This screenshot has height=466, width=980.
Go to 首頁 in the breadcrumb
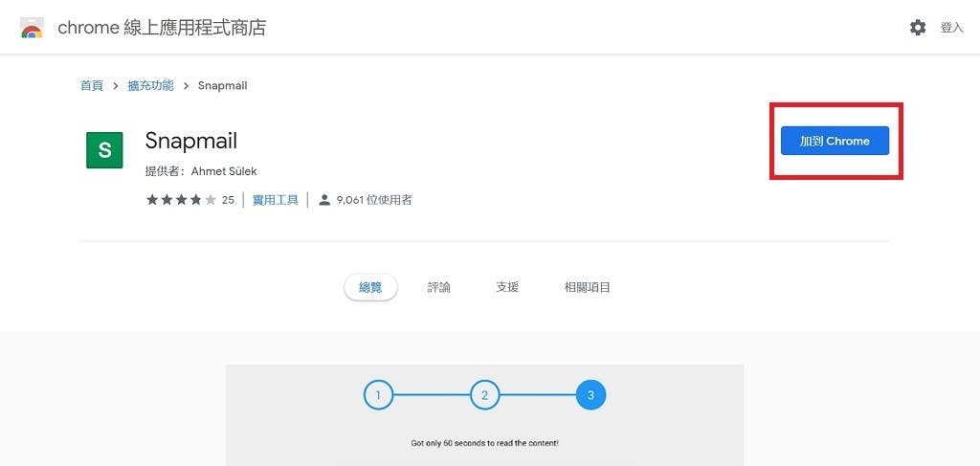pos(92,85)
